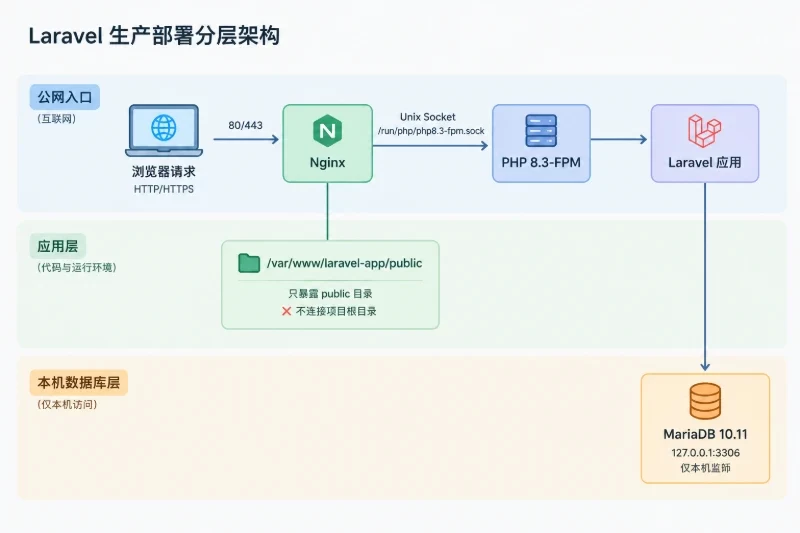This screenshot has height=533, width=800.
Task: Click the (代码与运行环境) subtitle
Action: pyautogui.click(x=76, y=267)
